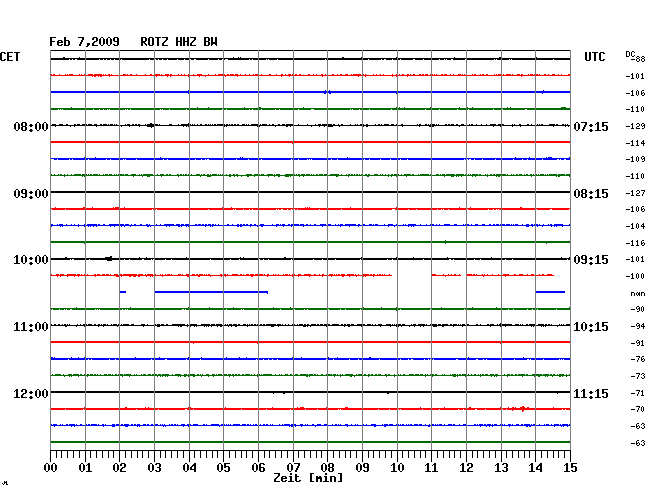Viewport: 650px width, 494px height.
Task: Click the 07:15 UTC time label
Action: [x=591, y=126]
